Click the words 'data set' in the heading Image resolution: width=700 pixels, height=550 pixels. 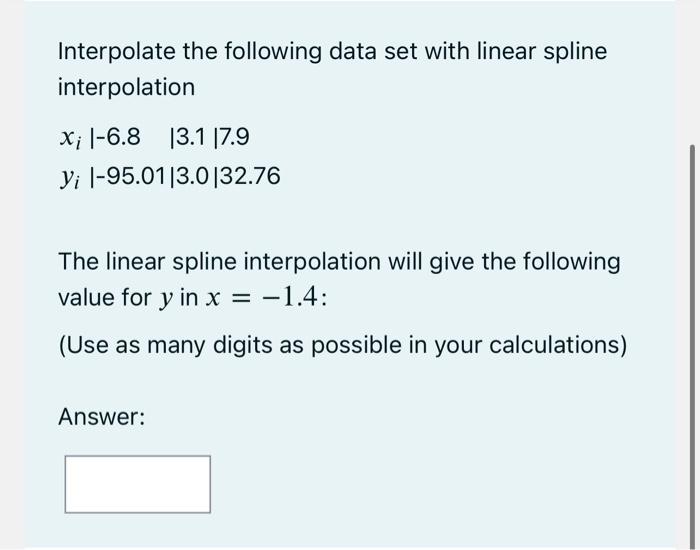click(375, 51)
